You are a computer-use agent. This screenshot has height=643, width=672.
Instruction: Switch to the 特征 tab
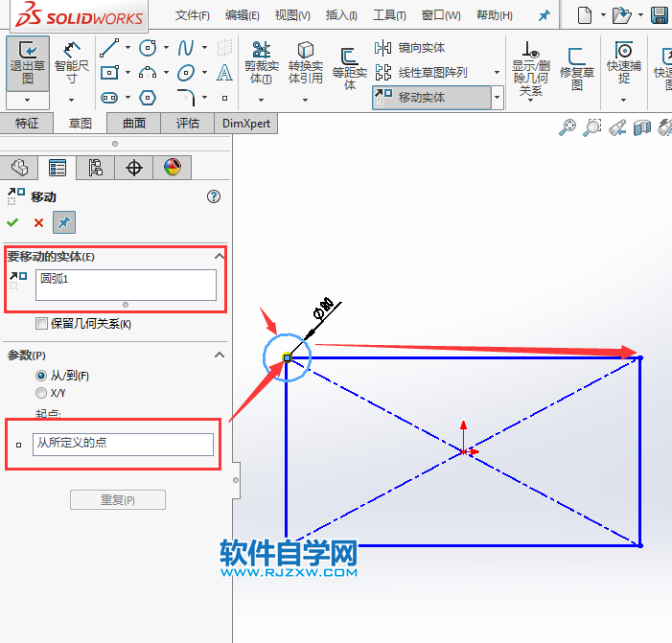[x=27, y=123]
